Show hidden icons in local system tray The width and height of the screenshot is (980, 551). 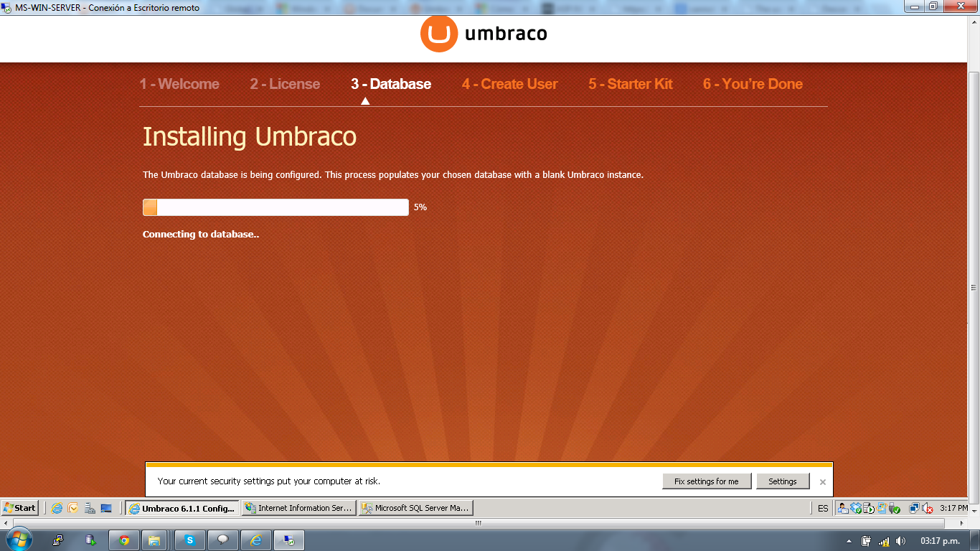849,541
